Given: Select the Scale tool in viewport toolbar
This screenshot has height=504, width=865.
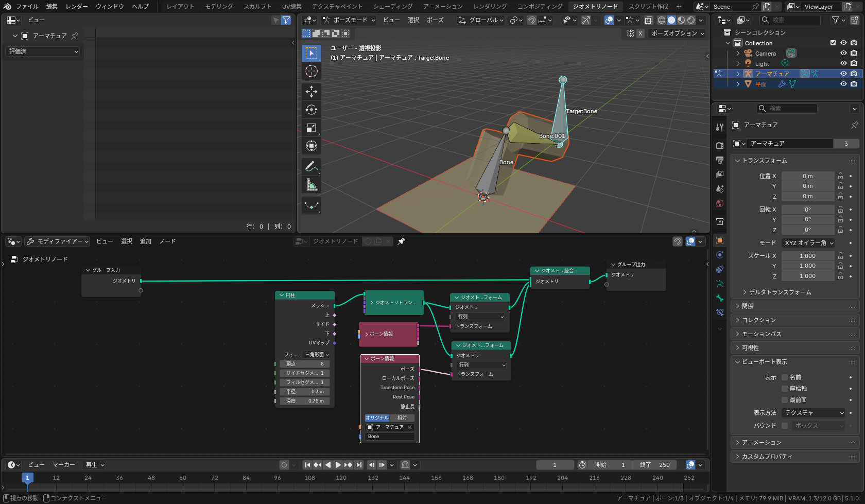Looking at the screenshot, I should [311, 128].
